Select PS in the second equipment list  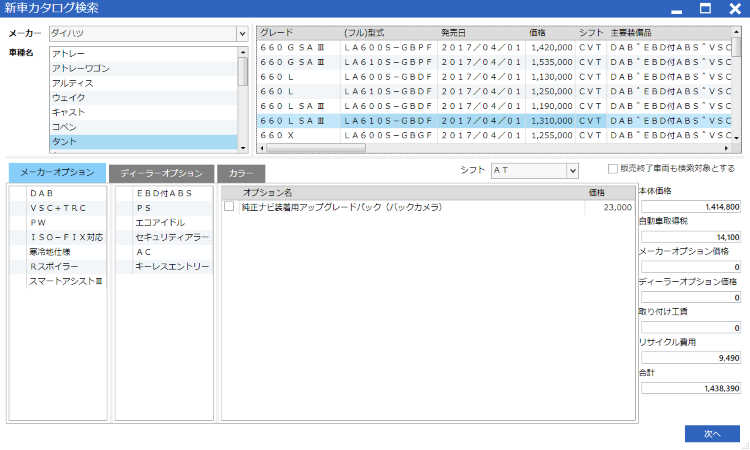(164, 208)
